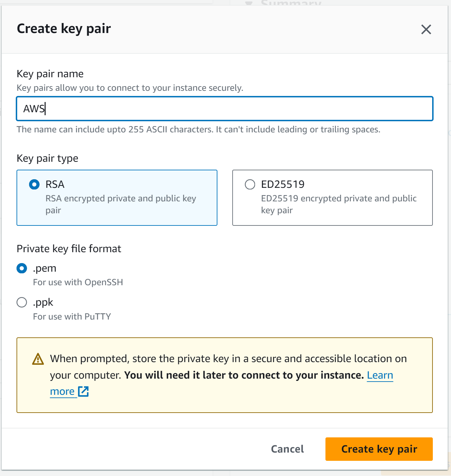Click the external link icon beside Learn more
Viewport: 451px width, 476px height.
[83, 391]
